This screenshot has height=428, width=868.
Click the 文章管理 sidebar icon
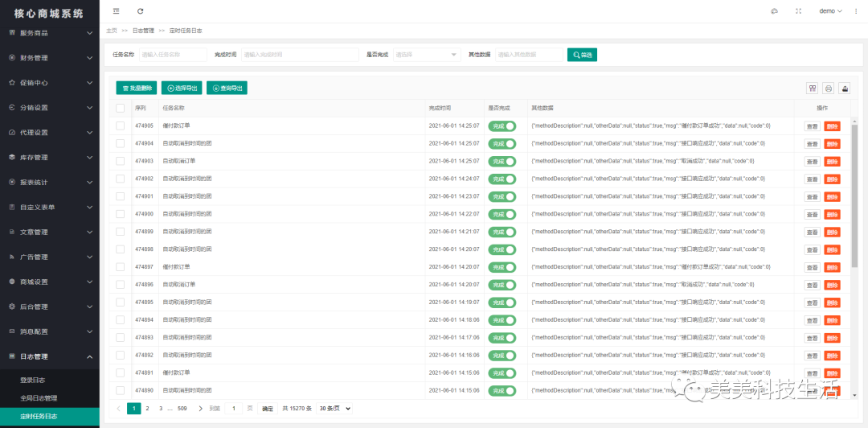[12, 232]
